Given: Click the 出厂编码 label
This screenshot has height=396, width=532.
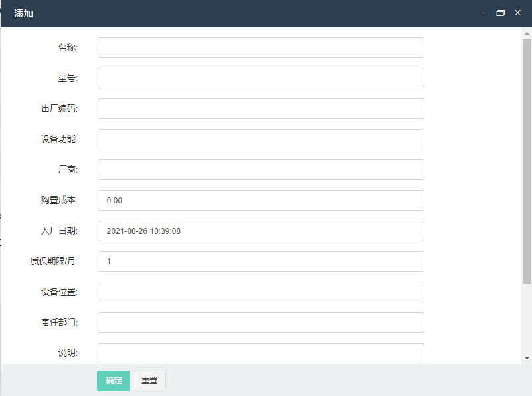Looking at the screenshot, I should 59,108.
